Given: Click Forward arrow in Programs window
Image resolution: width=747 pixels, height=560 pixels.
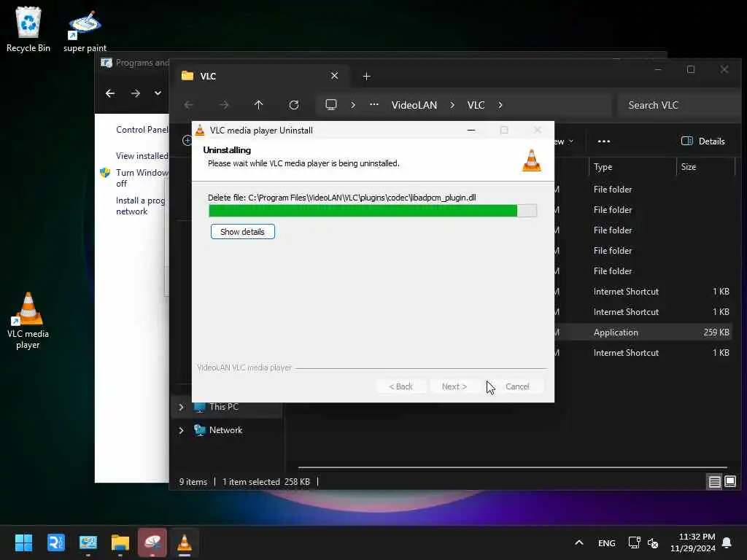Looking at the screenshot, I should pos(135,93).
